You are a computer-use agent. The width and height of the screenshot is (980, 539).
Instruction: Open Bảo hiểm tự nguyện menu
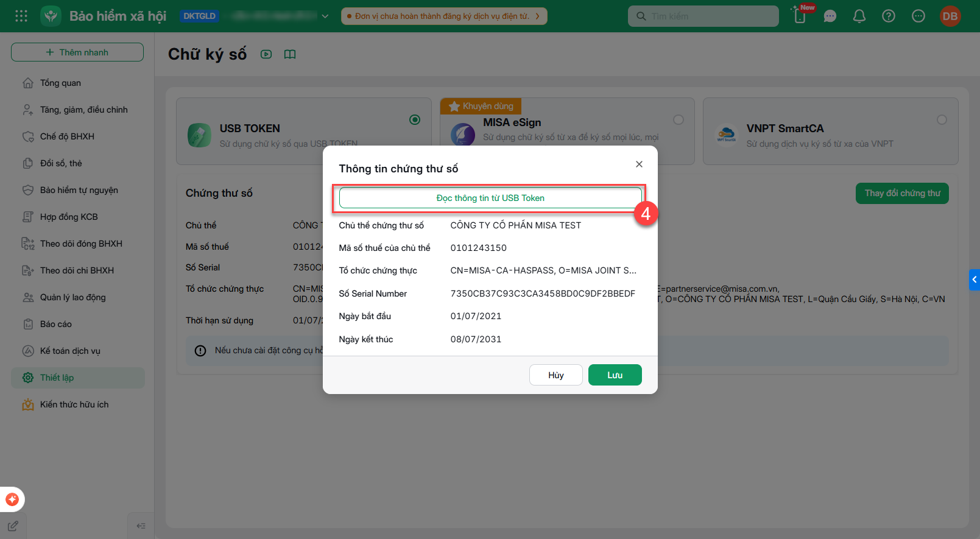(x=78, y=190)
